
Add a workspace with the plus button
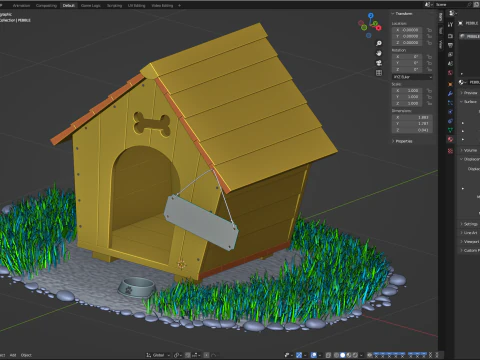click(179, 5)
